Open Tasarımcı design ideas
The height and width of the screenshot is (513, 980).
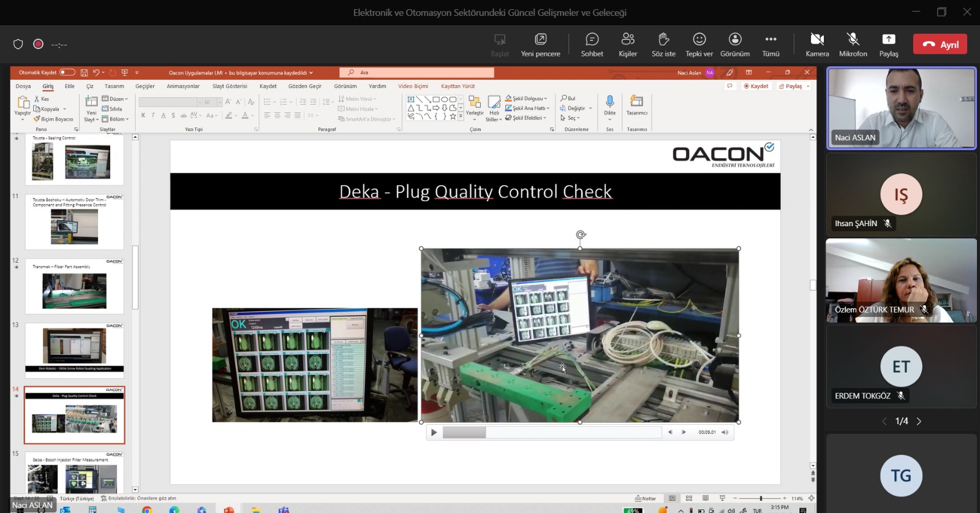tap(637, 106)
